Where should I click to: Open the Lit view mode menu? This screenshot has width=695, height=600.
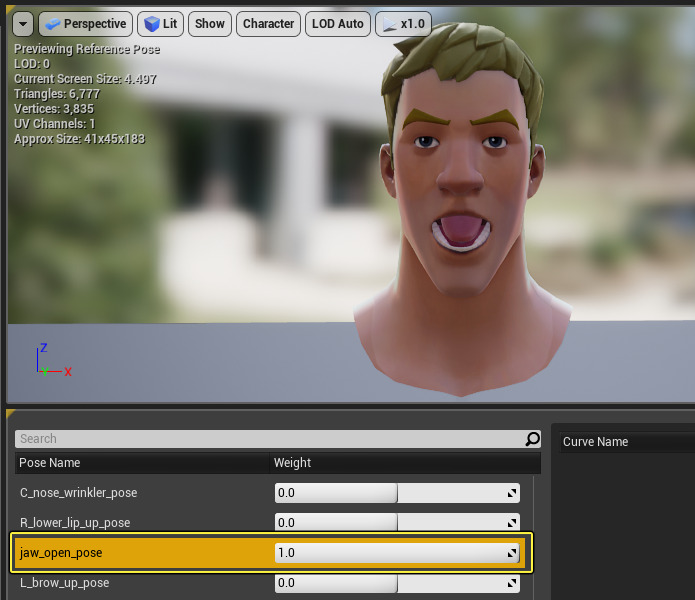coord(161,24)
